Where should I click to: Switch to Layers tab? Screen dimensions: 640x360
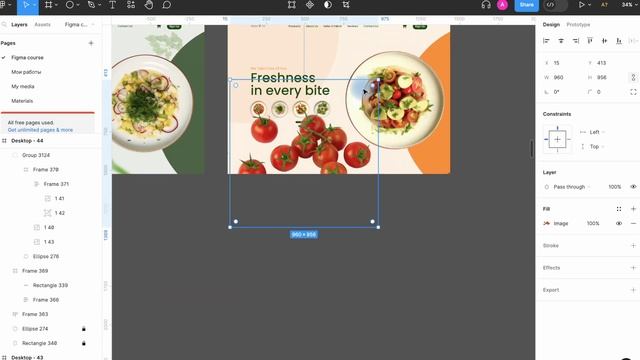[19, 24]
